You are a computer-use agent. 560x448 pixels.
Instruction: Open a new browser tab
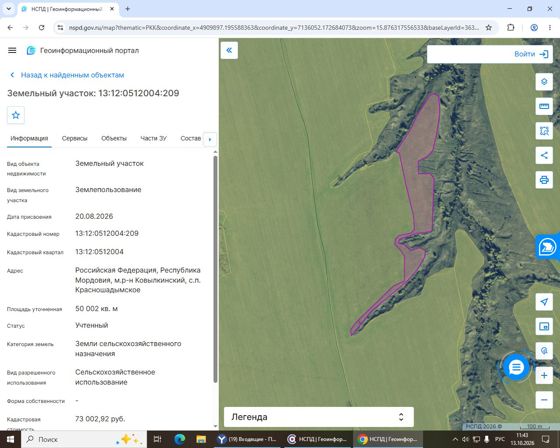128,9
